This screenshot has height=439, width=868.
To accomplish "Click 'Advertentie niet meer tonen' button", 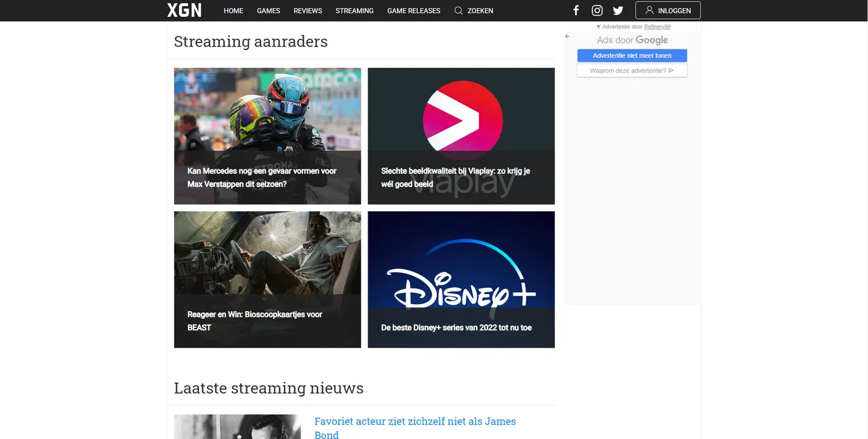I will [632, 56].
